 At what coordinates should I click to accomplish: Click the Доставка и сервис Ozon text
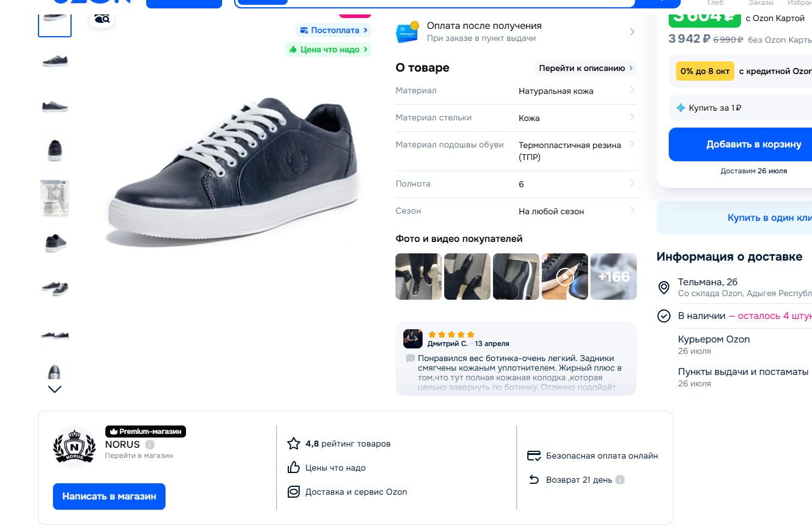[x=356, y=492]
